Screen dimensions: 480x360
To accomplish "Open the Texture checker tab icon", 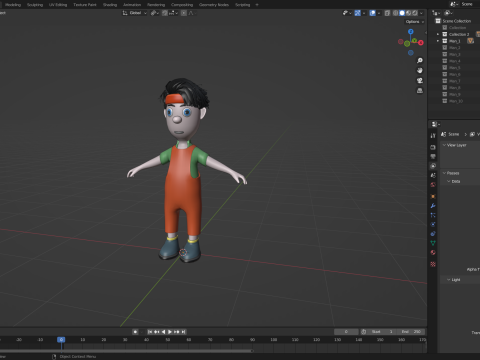I will pyautogui.click(x=433, y=264).
